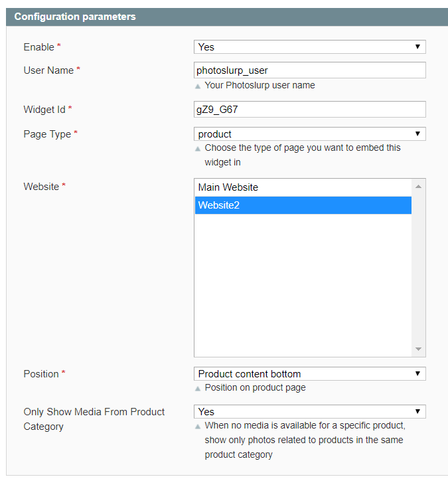The image size is (448, 483).
Task: Open the Page Type dropdown
Action: (x=309, y=134)
